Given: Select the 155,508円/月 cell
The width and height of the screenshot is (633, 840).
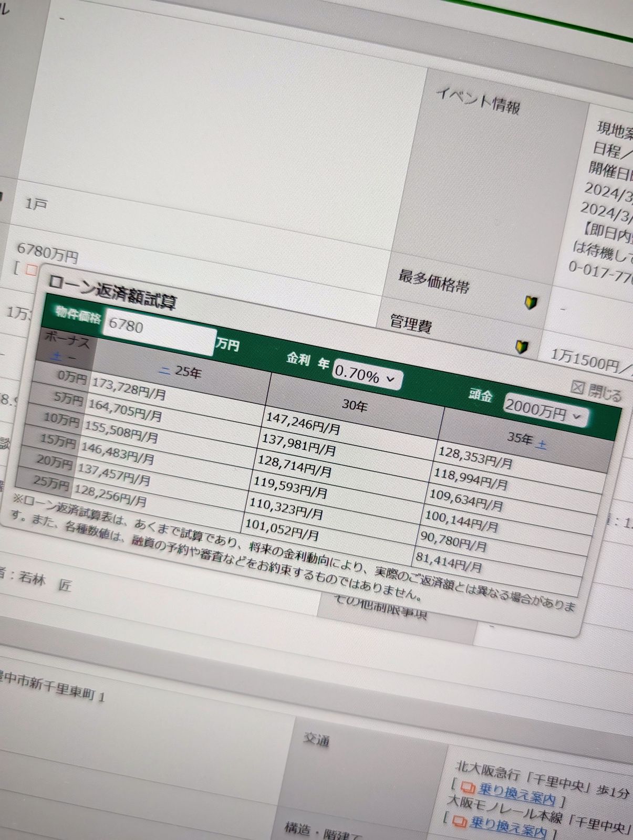Looking at the screenshot, I should coord(121,432).
